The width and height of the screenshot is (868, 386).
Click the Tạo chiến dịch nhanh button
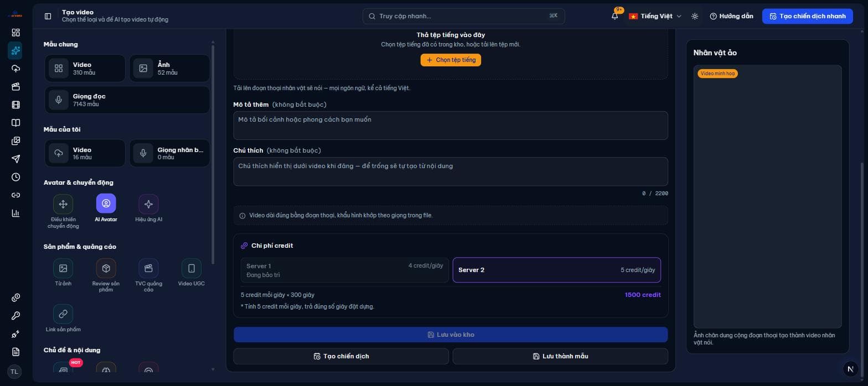click(x=808, y=16)
